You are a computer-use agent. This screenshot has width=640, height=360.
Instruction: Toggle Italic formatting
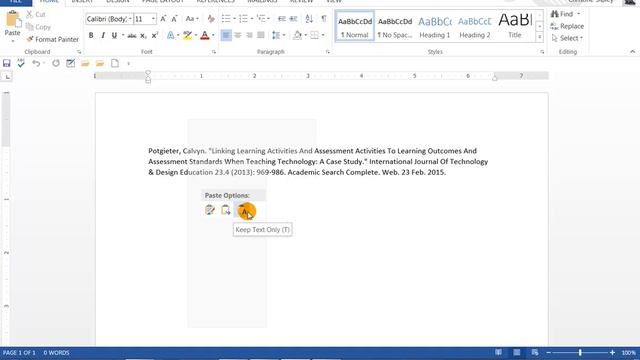[x=103, y=36]
